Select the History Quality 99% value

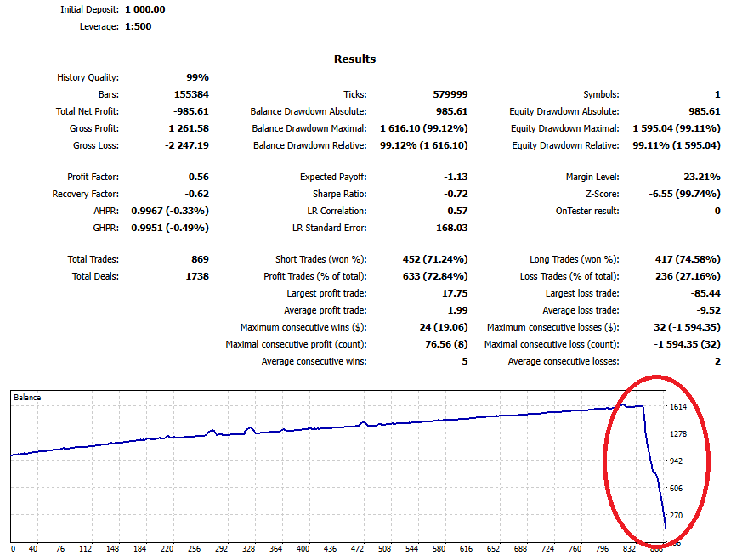(x=197, y=77)
